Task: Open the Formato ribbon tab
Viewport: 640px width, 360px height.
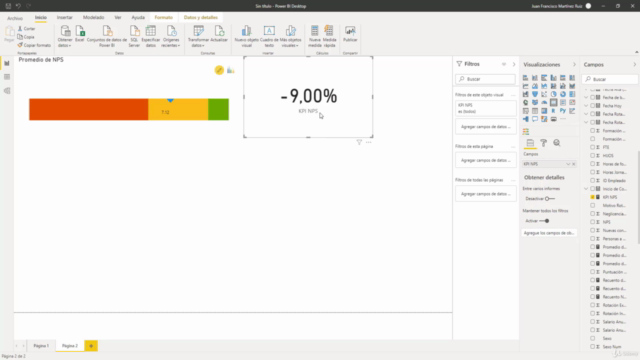Action: pos(164,18)
